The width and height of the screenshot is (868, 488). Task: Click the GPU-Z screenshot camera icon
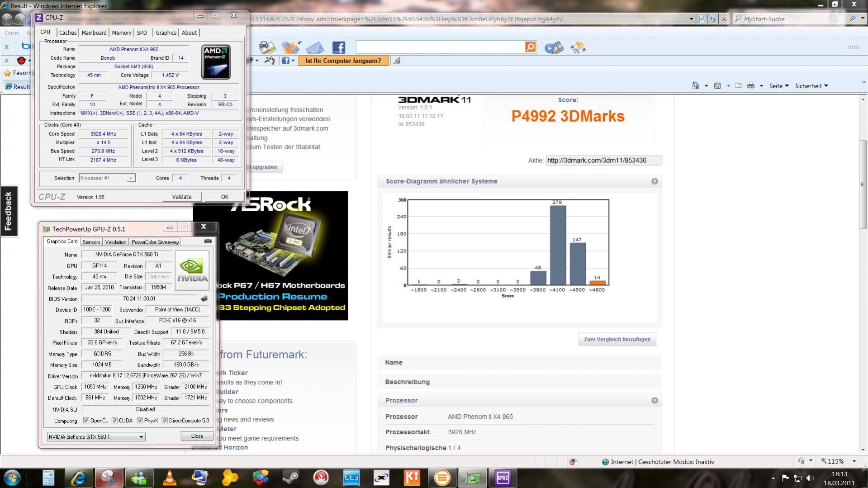pos(208,241)
